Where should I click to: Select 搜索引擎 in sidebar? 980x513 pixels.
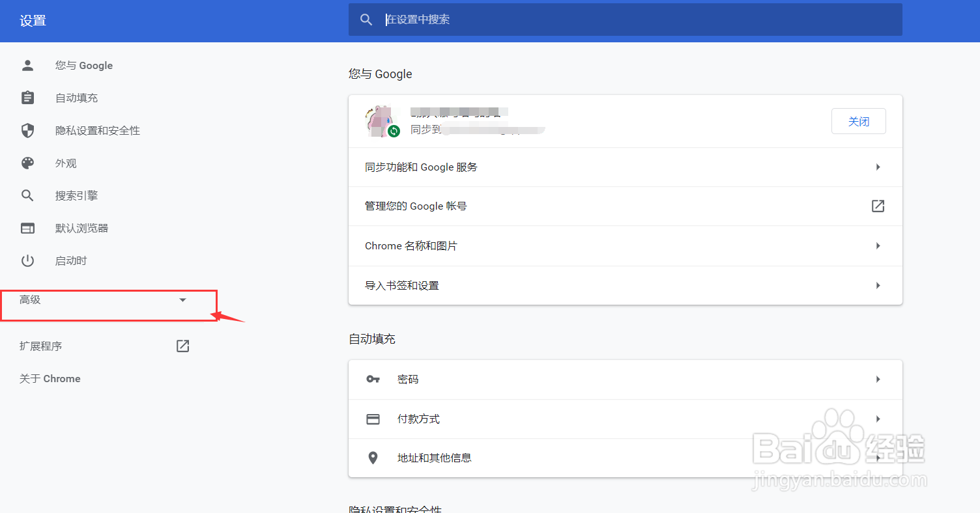[76, 195]
